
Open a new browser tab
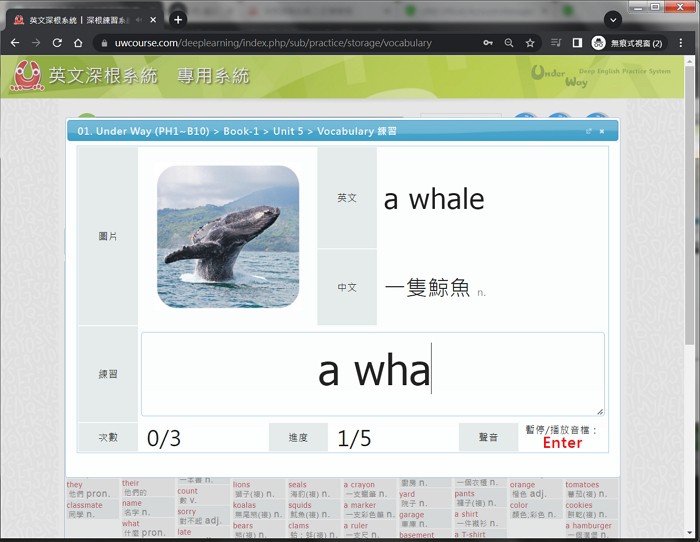coord(178,19)
